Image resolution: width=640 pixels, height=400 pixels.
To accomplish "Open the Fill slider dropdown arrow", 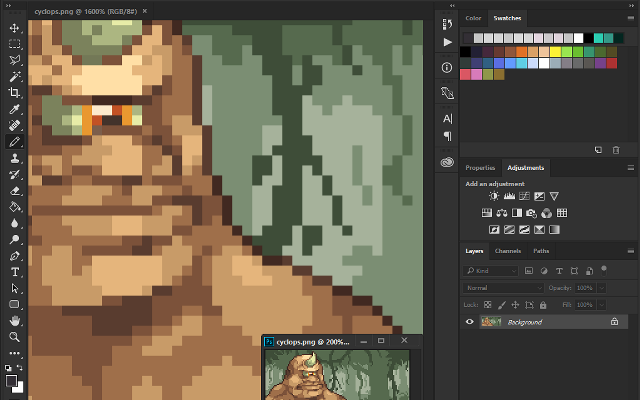I will [602, 304].
